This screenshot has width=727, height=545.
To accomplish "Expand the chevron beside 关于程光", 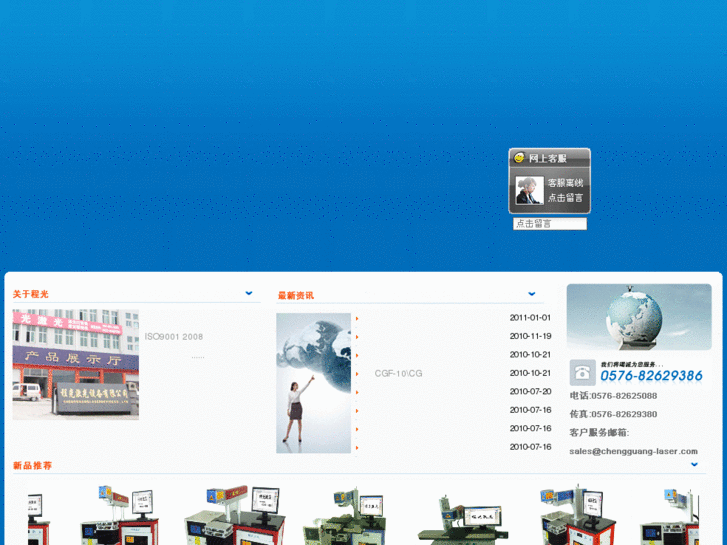I will 249,293.
